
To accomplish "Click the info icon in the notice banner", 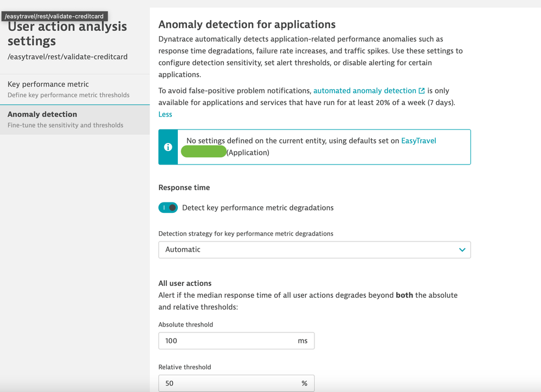I will point(168,147).
